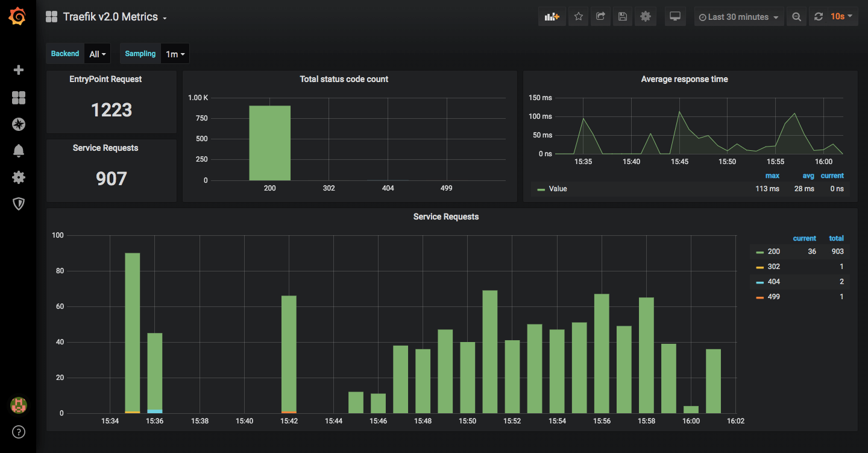
Task: Click the dashboard grid icon beside title
Action: click(x=52, y=17)
